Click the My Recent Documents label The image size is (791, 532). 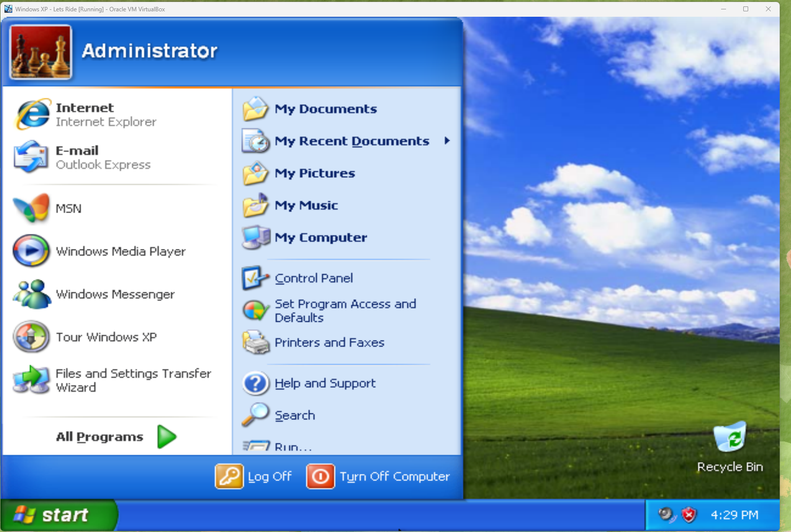[352, 141]
